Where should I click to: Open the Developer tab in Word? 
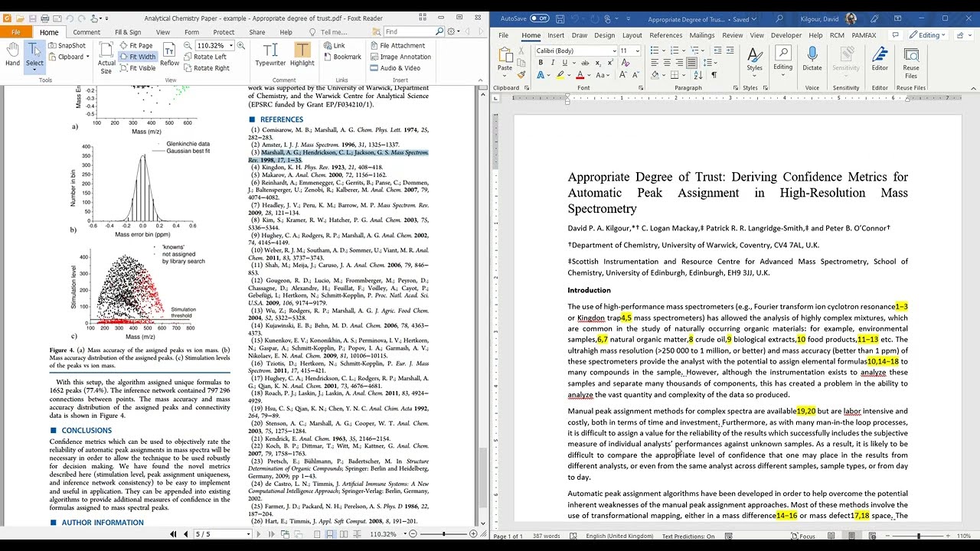786,35
